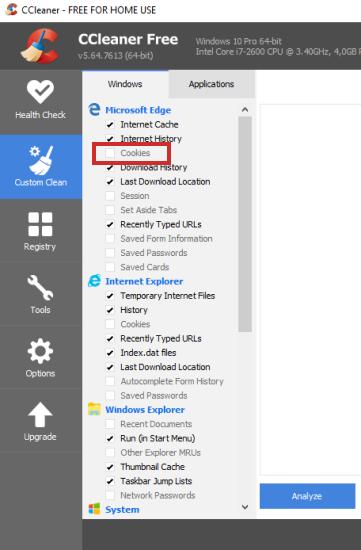Click Edge Recently Typed URLs label
Screen dimensions: 361x550
click(161, 224)
